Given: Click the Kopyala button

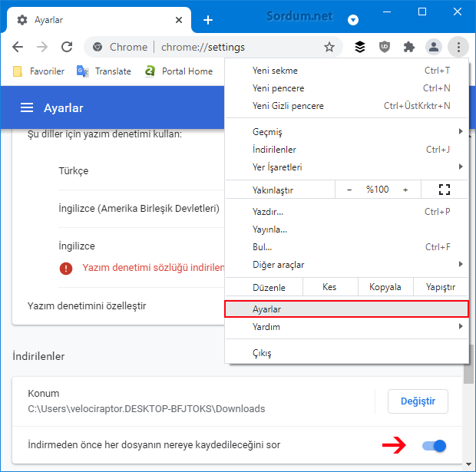Looking at the screenshot, I should [385, 287].
